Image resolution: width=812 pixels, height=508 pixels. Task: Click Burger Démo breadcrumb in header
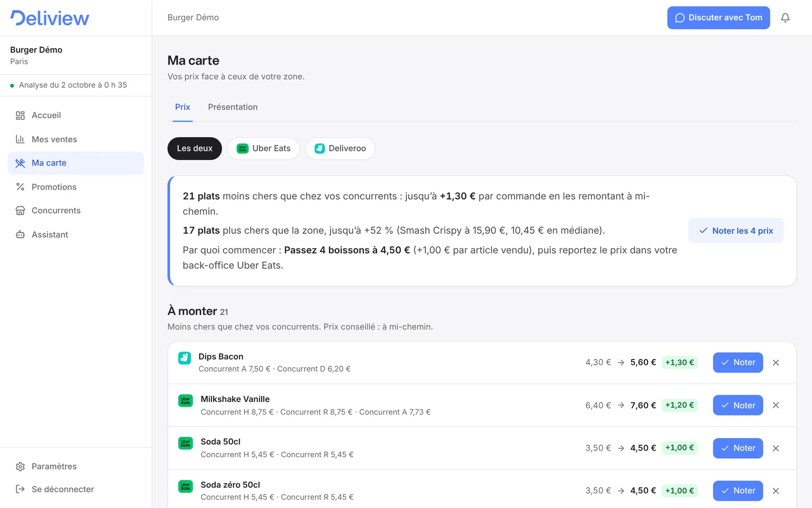[x=193, y=18]
